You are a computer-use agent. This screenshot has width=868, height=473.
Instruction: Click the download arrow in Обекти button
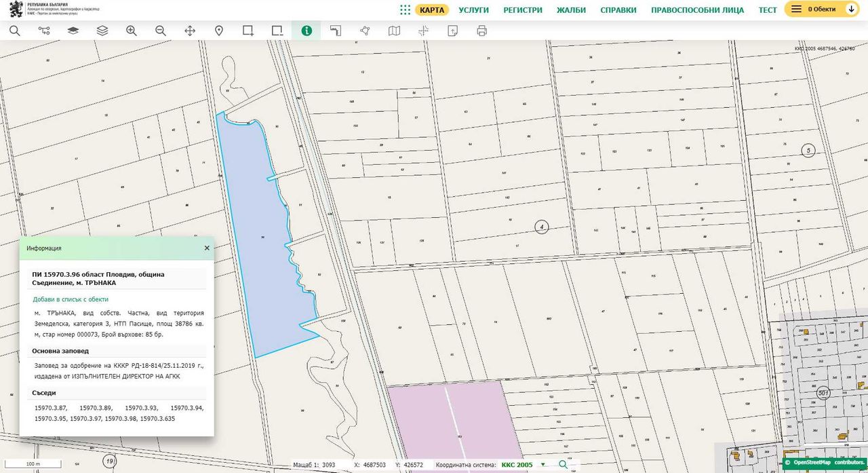point(851,9)
